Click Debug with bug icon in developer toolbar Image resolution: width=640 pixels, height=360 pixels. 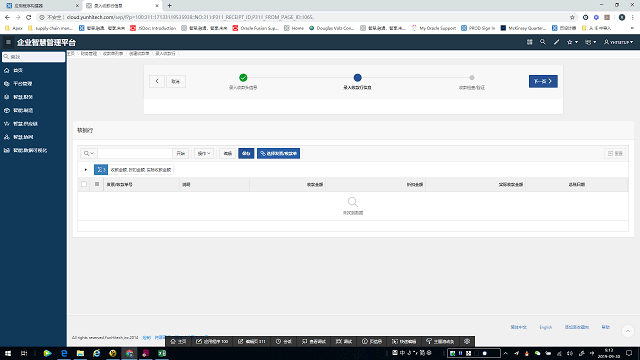(344, 341)
